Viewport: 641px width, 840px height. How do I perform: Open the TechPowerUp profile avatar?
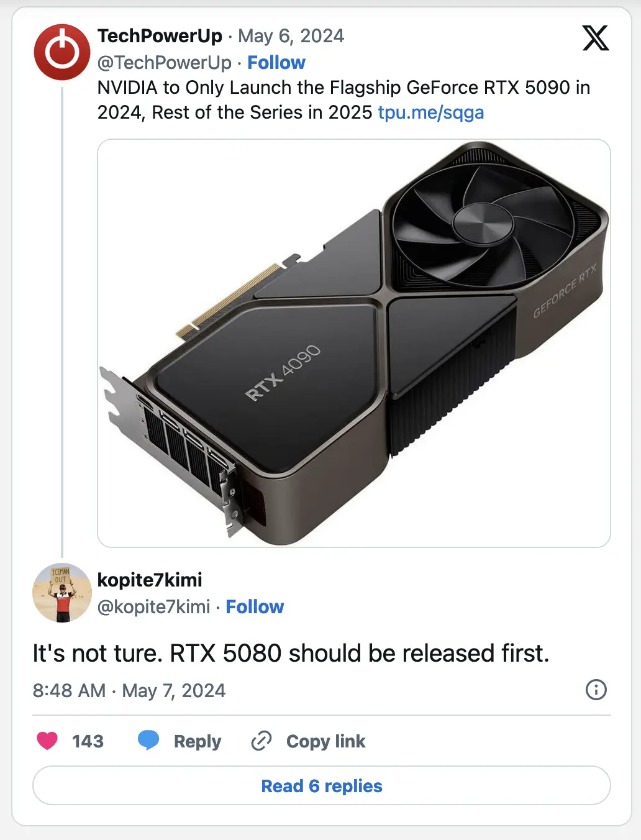pyautogui.click(x=62, y=52)
